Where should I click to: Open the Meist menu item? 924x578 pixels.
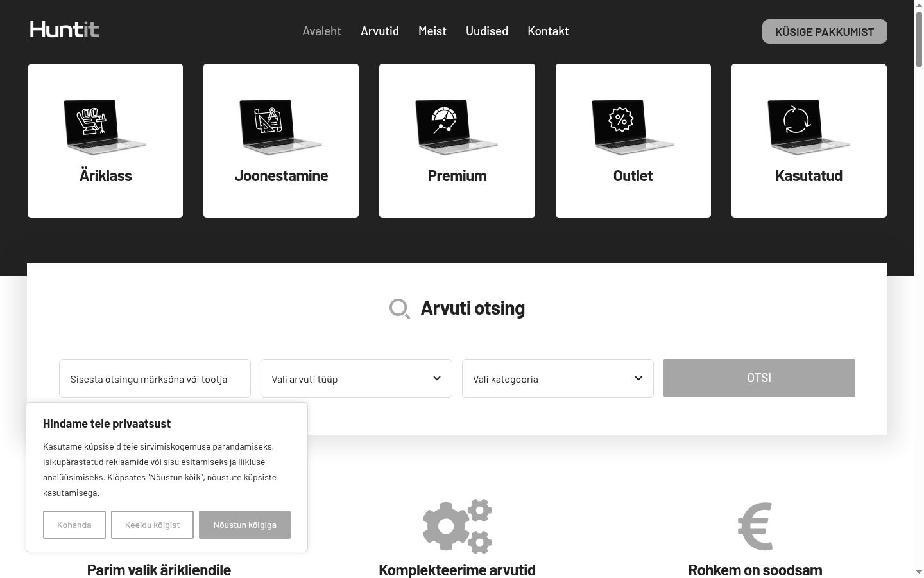(432, 31)
